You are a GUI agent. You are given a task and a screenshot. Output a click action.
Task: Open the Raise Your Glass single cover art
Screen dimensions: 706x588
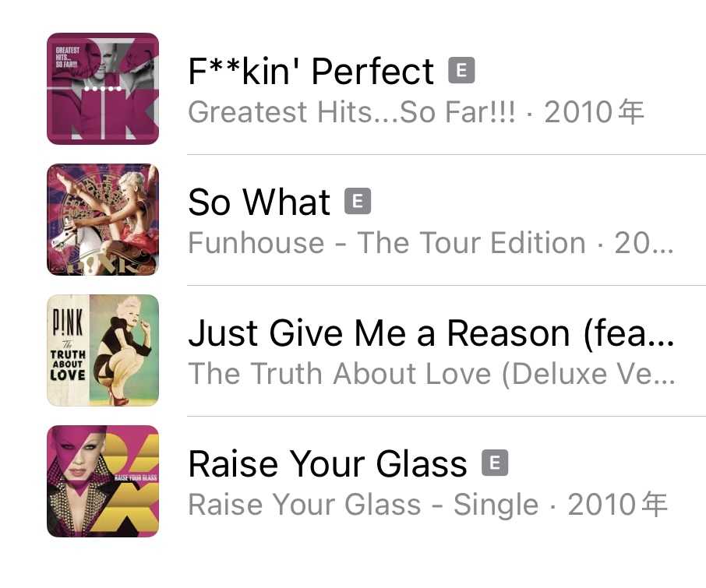[x=103, y=481]
